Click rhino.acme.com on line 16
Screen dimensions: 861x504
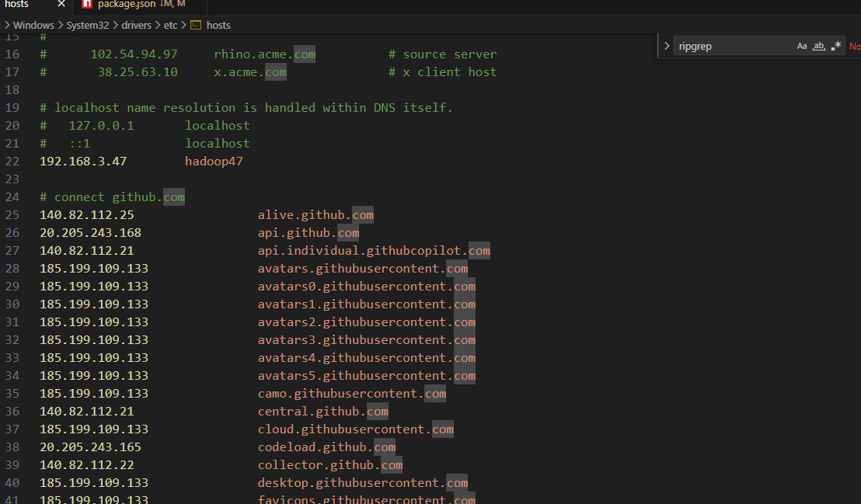(265, 54)
